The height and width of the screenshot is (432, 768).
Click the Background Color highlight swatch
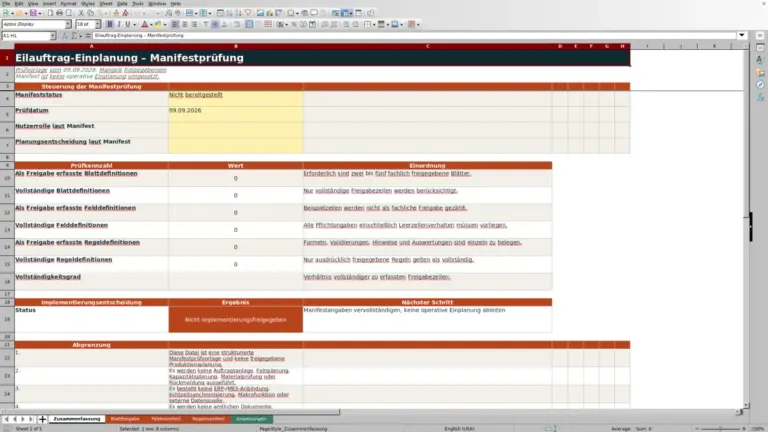point(158,24)
